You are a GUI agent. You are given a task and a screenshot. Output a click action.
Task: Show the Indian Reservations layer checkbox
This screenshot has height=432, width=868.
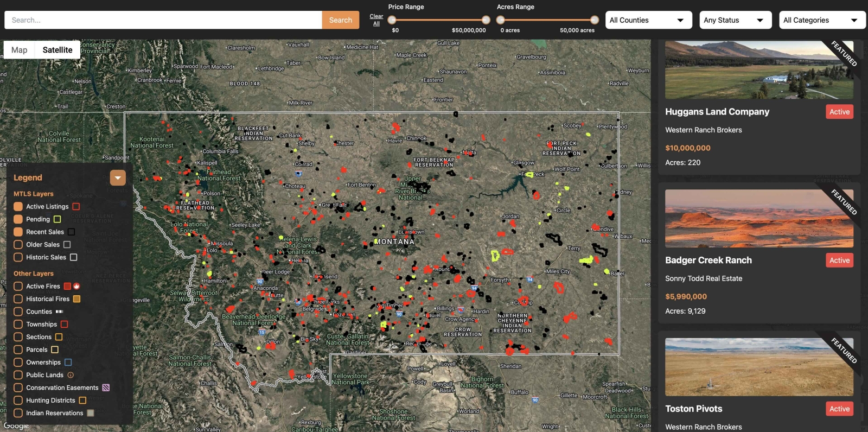[18, 413]
